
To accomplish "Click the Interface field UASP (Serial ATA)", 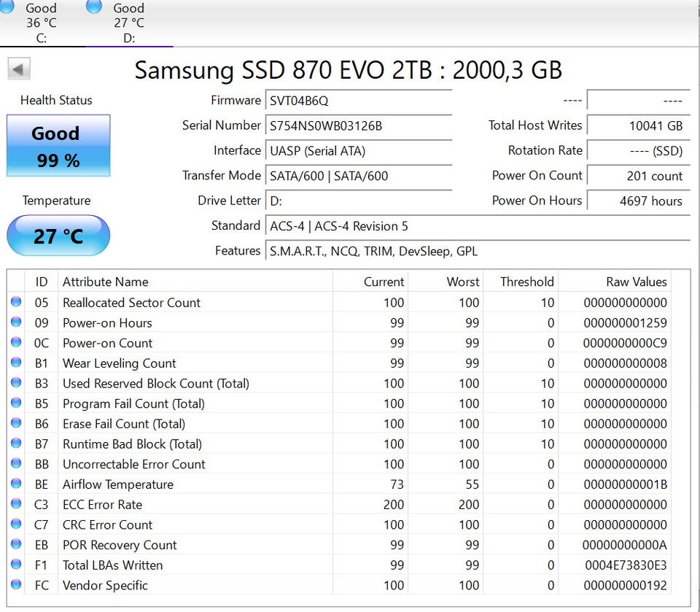I will pos(359,150).
